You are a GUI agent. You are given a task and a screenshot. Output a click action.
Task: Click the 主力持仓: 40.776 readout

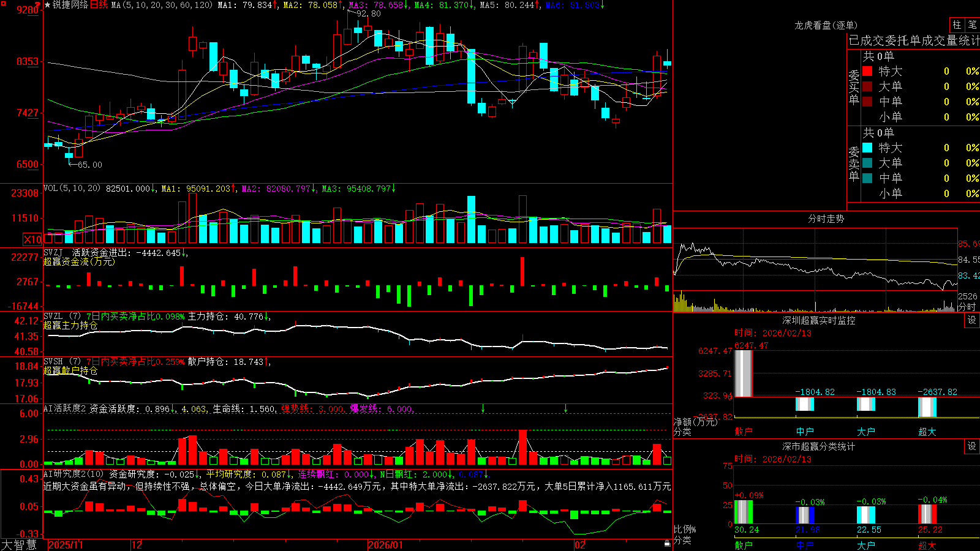pos(225,317)
